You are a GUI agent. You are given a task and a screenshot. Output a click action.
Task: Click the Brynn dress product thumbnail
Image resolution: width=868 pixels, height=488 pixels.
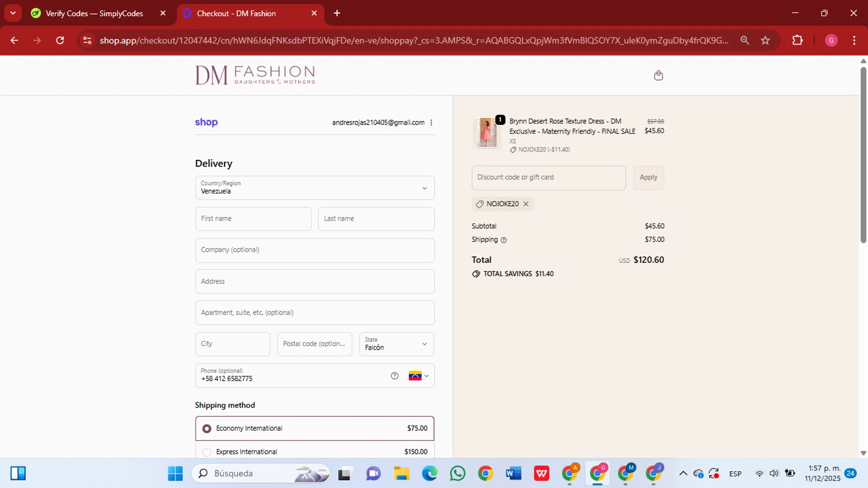pyautogui.click(x=487, y=133)
